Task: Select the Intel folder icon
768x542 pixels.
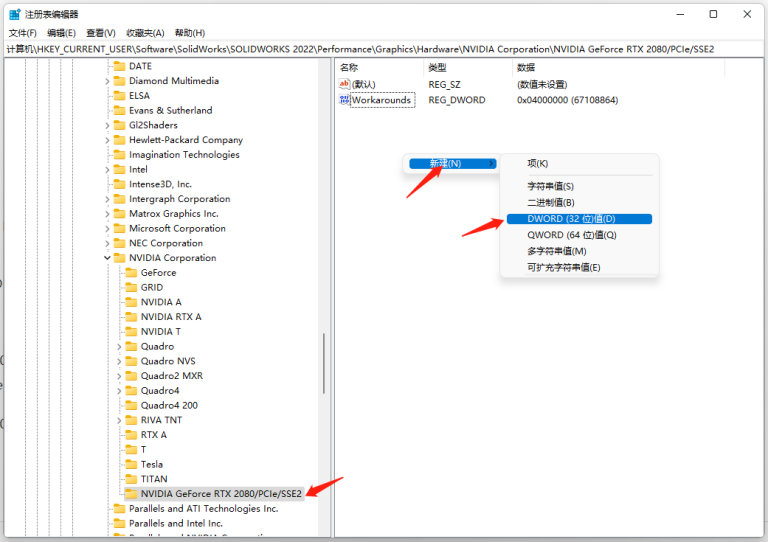Action: 120,169
